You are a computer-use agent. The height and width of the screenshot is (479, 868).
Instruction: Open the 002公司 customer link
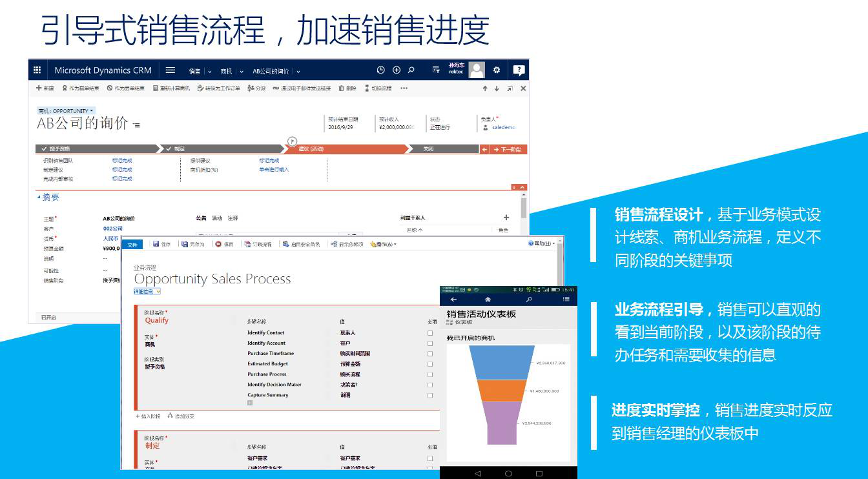[112, 229]
